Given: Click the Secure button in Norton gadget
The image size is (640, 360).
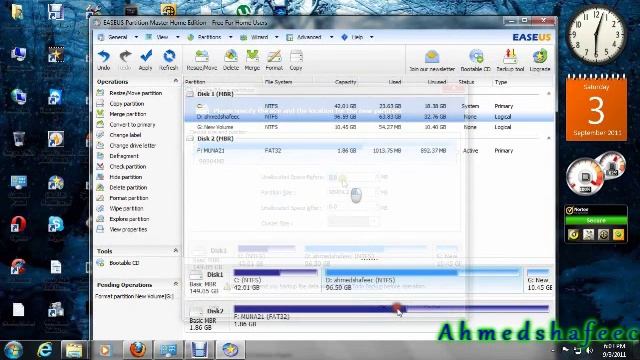Looking at the screenshot, I should [596, 220].
